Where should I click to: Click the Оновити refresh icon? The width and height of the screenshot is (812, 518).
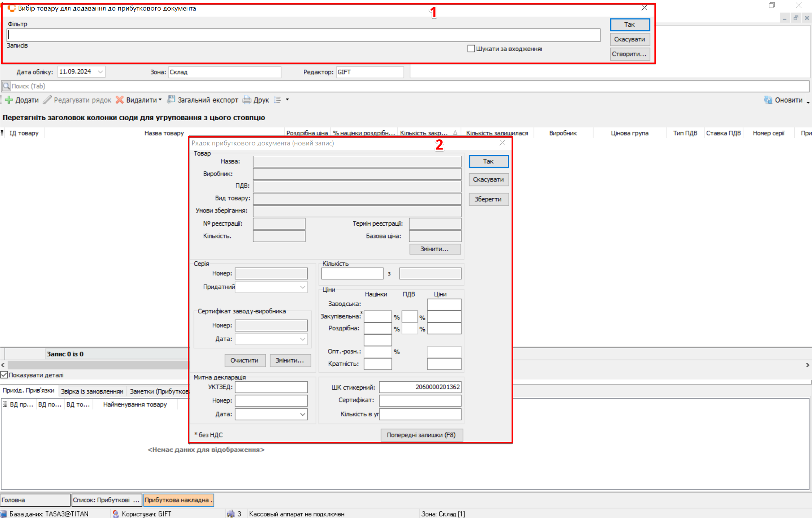pos(768,100)
